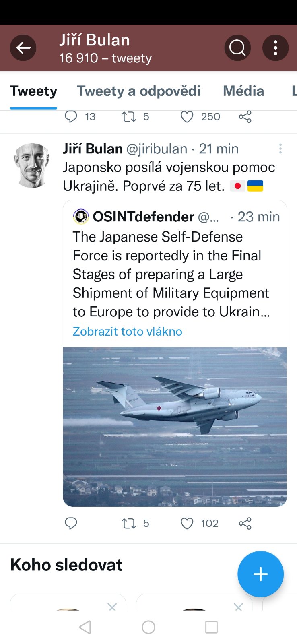Viewport: 297px width, 644px height.
Task: Switch to the Tweety a odpovědi tab
Action: pos(139,91)
